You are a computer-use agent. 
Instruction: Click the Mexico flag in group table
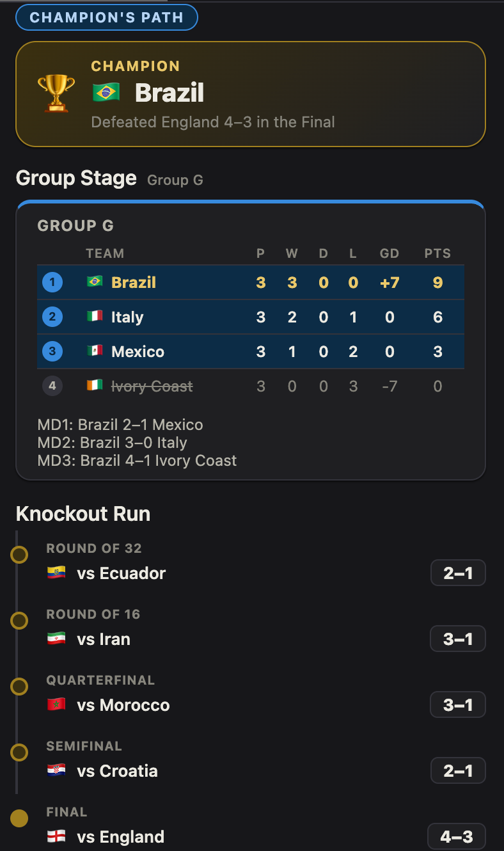click(95, 351)
